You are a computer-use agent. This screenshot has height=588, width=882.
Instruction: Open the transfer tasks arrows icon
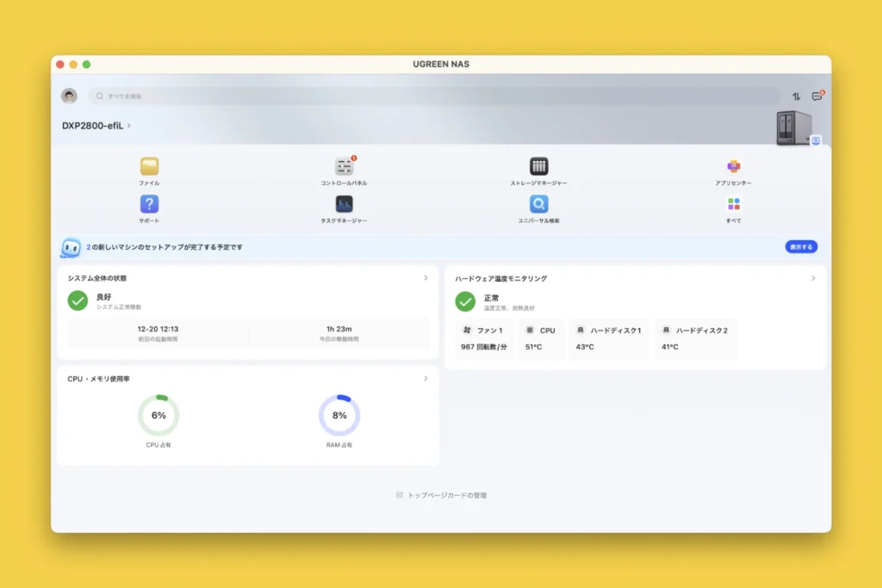796,96
